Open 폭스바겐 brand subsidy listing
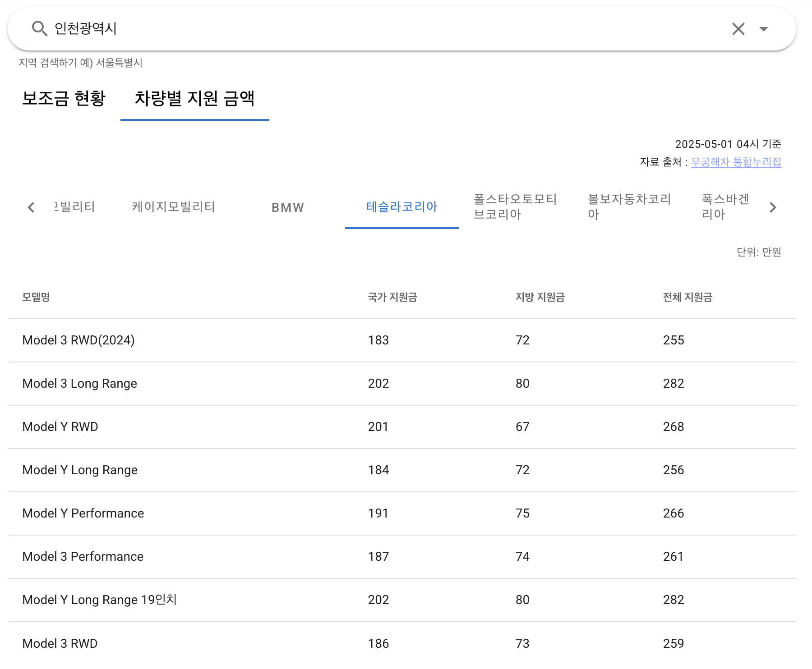This screenshot has height=669, width=812. tap(725, 207)
